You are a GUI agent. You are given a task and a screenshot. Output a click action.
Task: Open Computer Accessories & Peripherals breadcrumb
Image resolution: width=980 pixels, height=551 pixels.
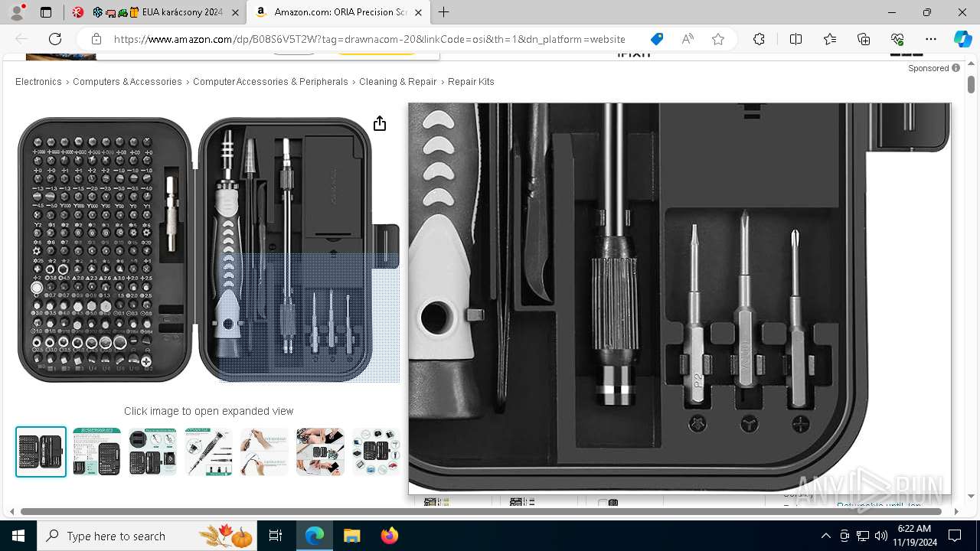point(270,82)
